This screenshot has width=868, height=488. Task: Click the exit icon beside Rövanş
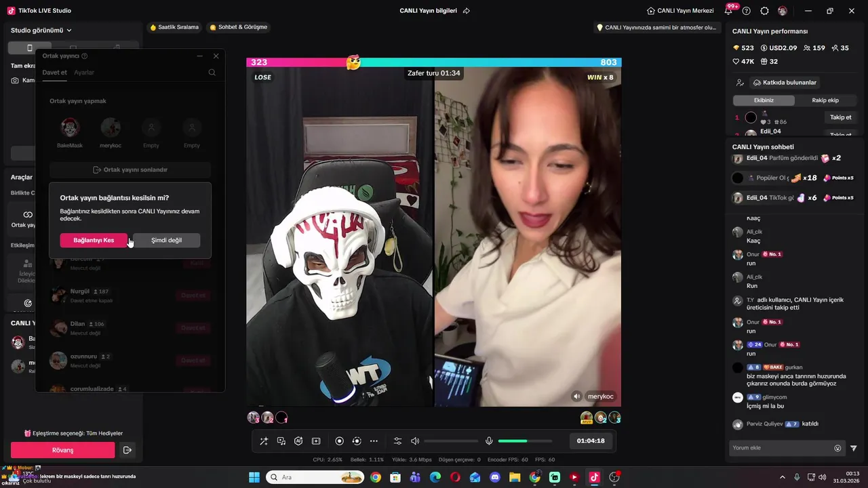tap(126, 450)
